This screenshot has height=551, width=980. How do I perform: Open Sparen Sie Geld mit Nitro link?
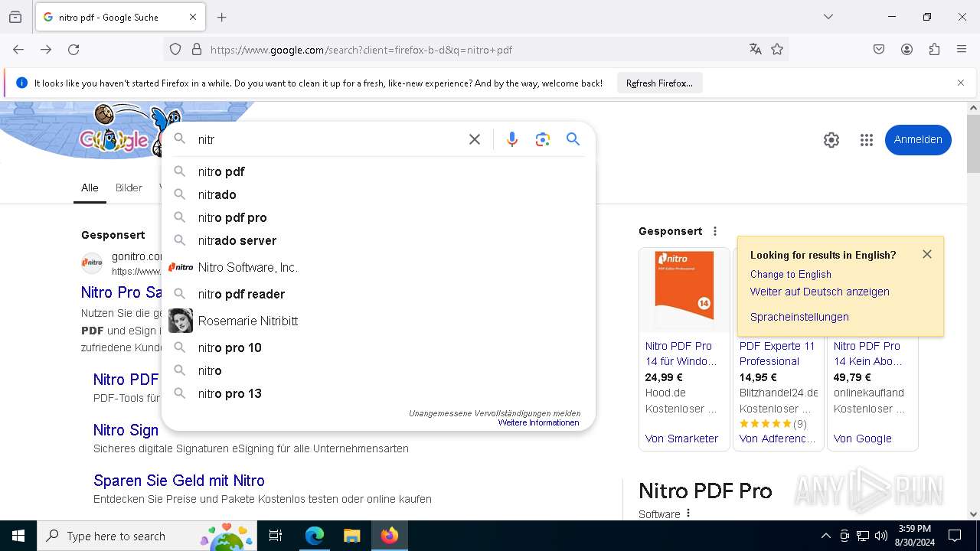[178, 481]
